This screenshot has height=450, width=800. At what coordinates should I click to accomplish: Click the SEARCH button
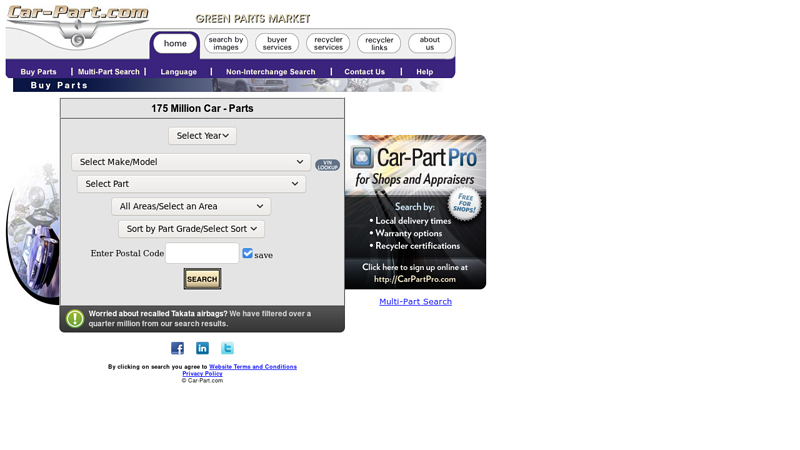(203, 279)
